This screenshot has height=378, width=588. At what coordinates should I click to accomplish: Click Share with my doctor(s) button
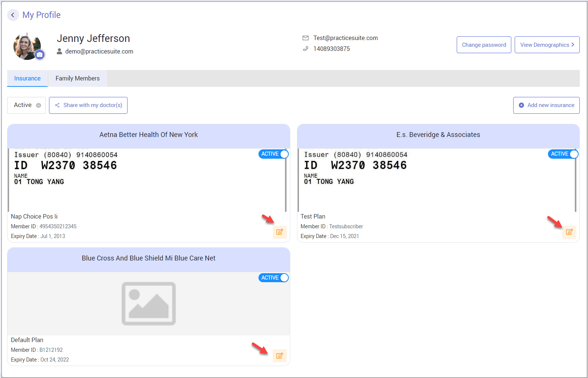[x=88, y=105]
